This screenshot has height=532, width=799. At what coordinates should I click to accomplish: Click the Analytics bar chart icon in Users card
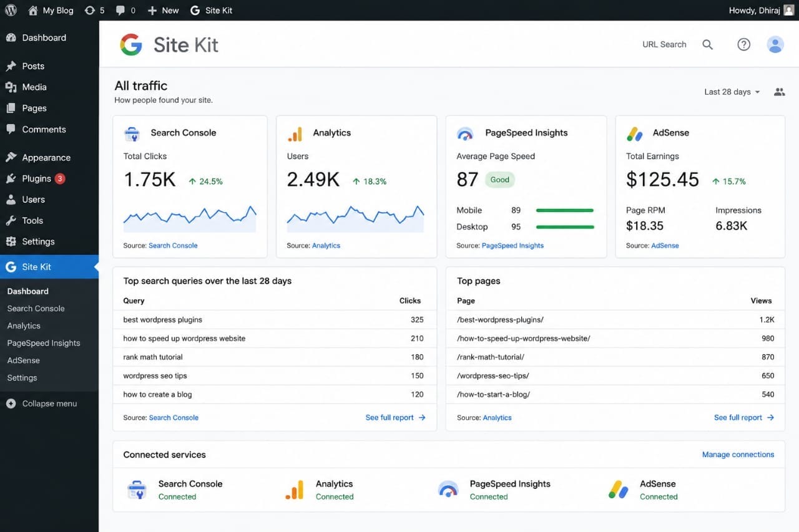[x=295, y=133]
